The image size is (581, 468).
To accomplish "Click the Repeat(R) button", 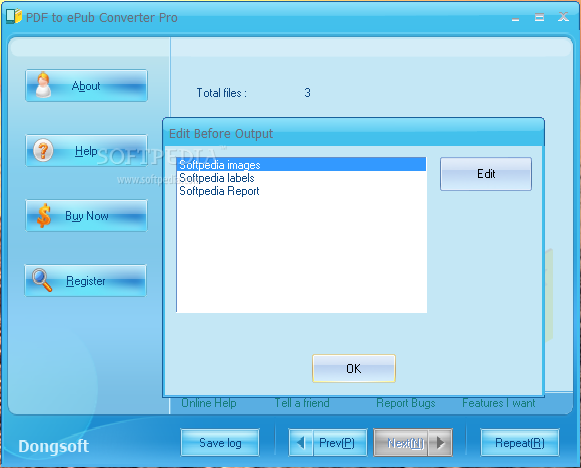I will pyautogui.click(x=520, y=442).
